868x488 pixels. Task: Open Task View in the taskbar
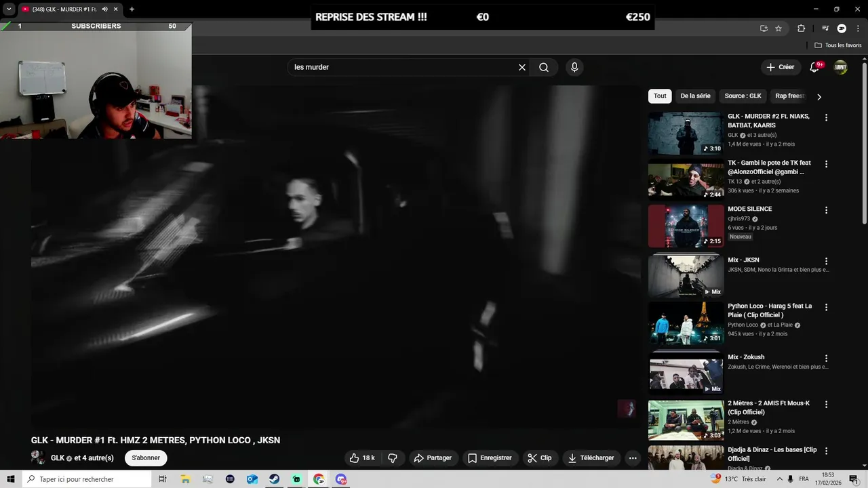click(x=163, y=479)
